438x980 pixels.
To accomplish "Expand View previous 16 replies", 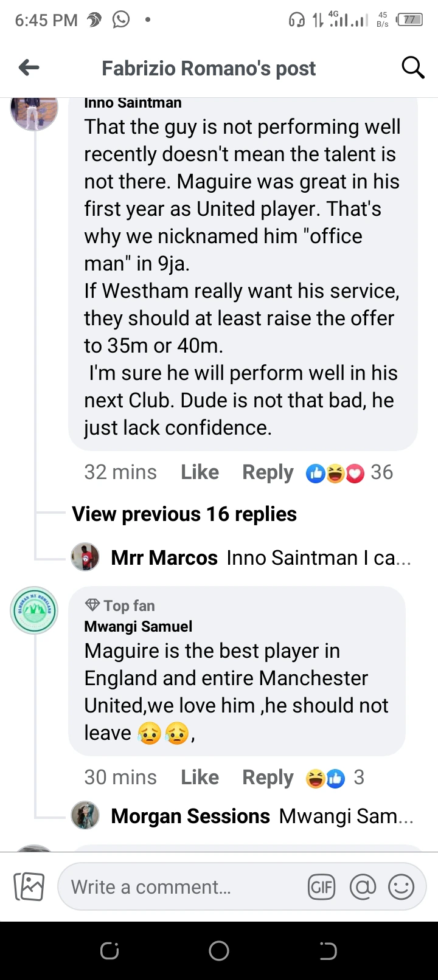I will [184, 514].
